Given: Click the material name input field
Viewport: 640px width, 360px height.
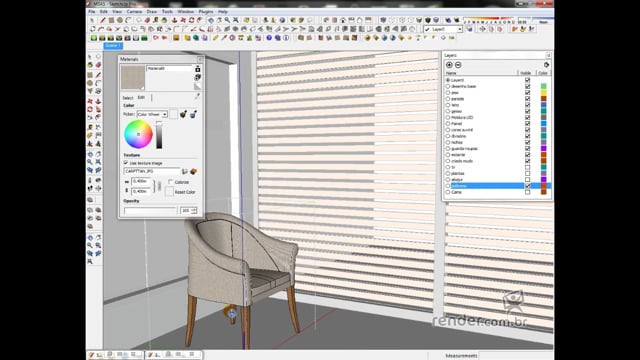Looking at the screenshot, I should point(169,69).
